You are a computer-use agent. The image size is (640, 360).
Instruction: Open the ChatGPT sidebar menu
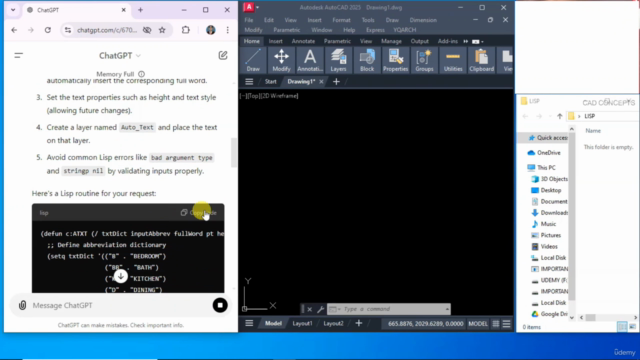tap(18, 56)
